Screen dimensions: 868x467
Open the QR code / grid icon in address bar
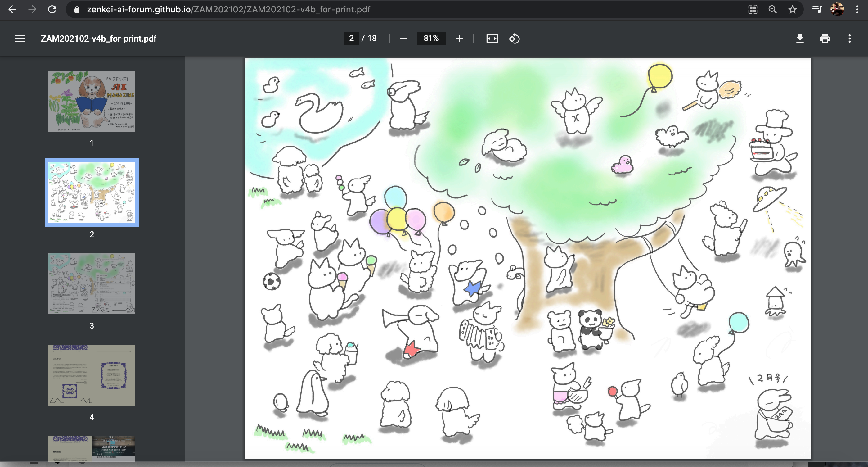pyautogui.click(x=753, y=9)
